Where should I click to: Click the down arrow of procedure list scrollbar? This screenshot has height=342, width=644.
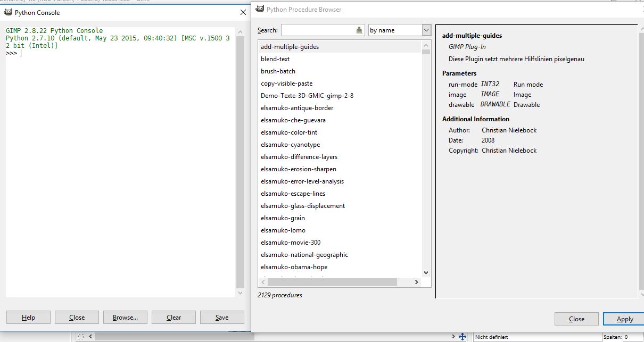coord(426,272)
